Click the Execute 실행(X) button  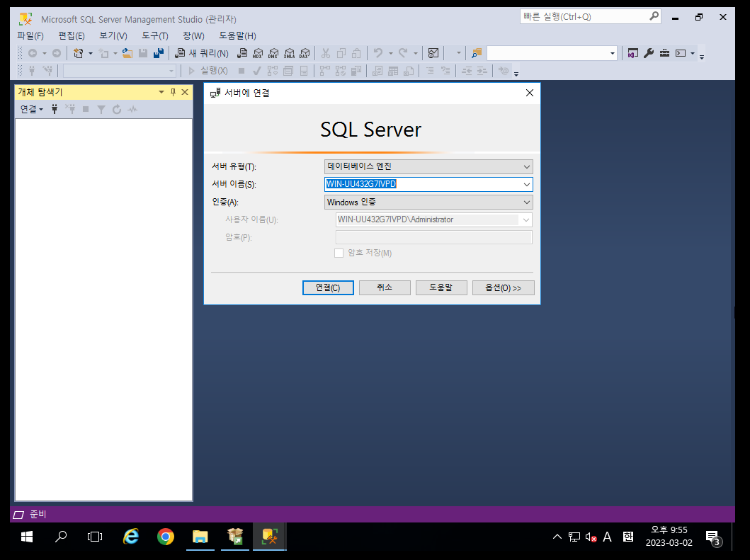pyautogui.click(x=208, y=71)
